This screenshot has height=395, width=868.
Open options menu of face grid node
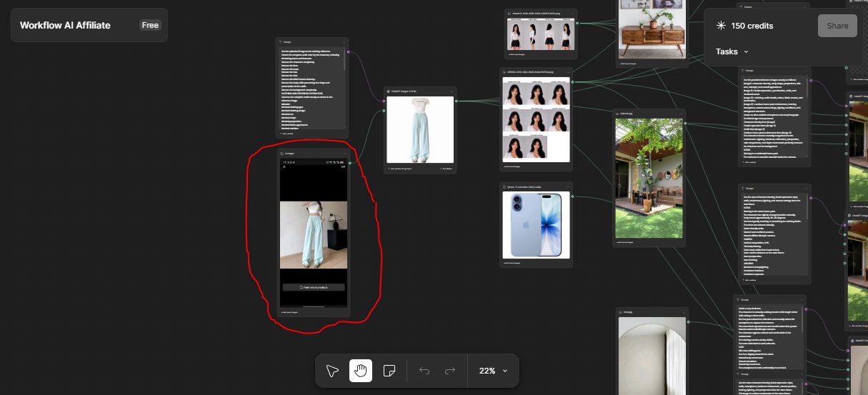pos(568,72)
